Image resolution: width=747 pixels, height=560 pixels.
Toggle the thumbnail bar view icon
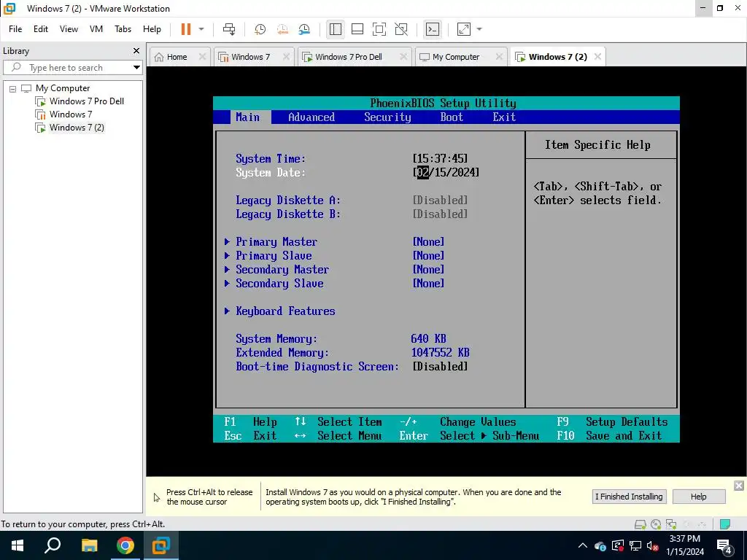pyautogui.click(x=357, y=29)
